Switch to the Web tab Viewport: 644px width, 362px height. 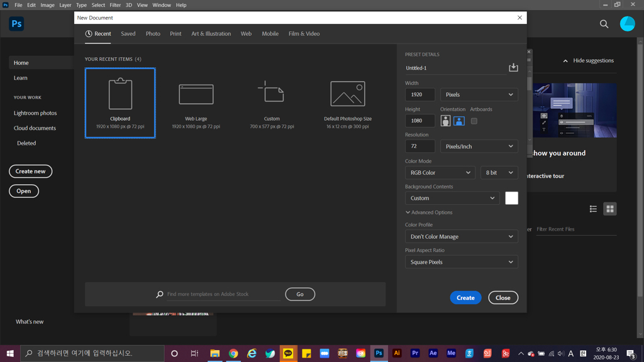coord(246,34)
